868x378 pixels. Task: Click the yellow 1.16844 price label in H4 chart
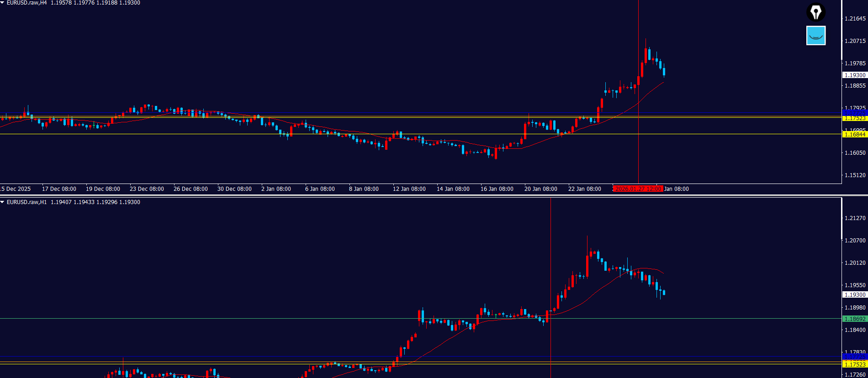point(854,134)
